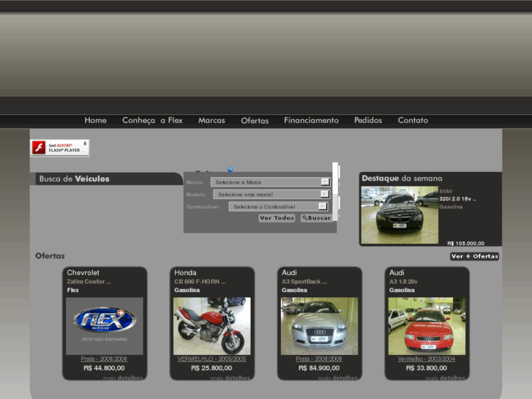Open the Contato menu item
Image resolution: width=532 pixels, height=399 pixels.
tap(413, 120)
